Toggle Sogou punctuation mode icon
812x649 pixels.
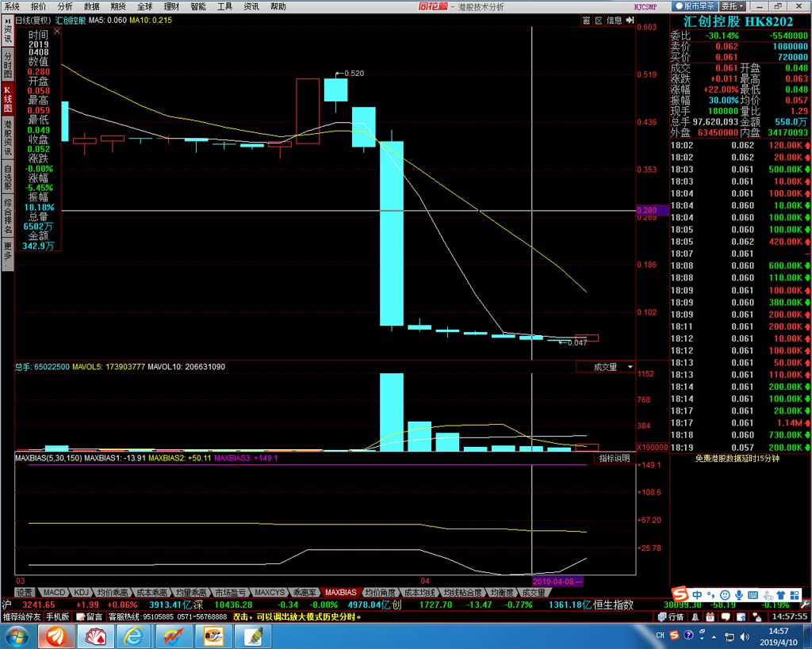[x=711, y=595]
